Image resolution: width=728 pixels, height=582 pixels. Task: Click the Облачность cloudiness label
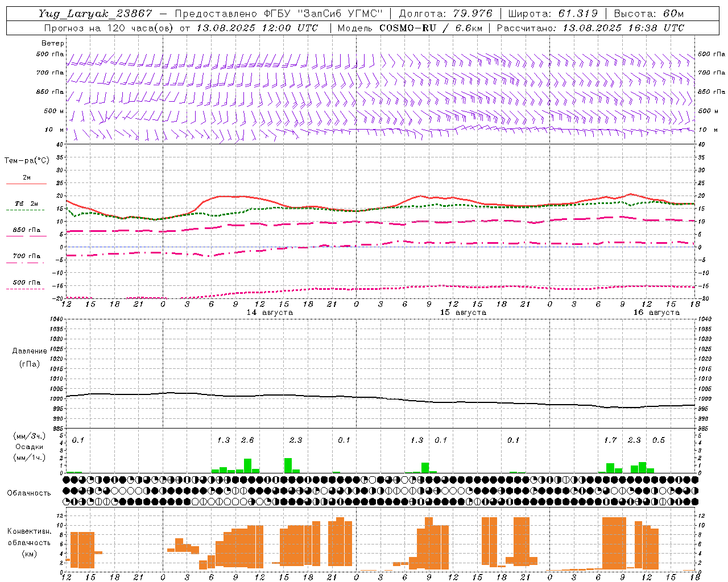(29, 493)
